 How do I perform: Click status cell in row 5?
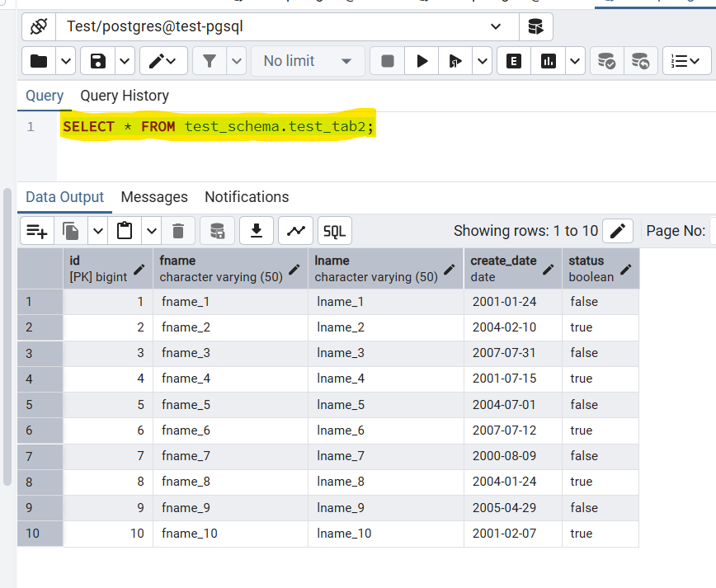click(600, 404)
